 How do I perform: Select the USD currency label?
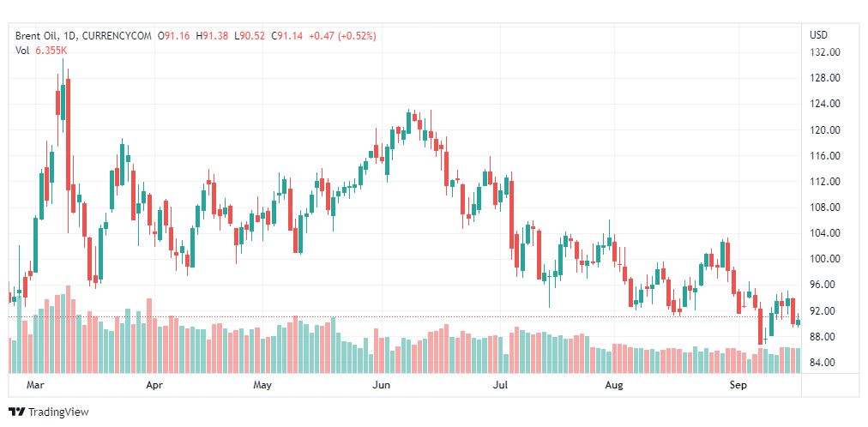(x=818, y=35)
